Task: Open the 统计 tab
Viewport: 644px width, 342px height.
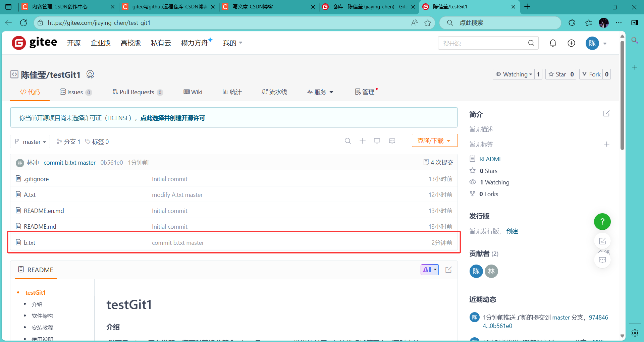Action: pos(232,92)
